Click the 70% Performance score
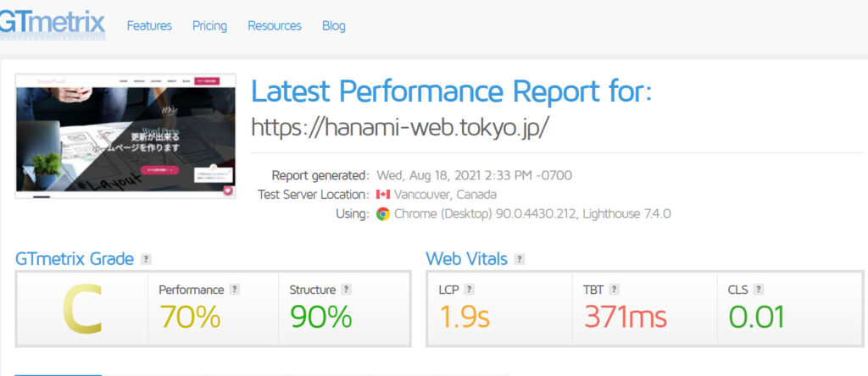The width and height of the screenshot is (868, 376). [x=190, y=318]
